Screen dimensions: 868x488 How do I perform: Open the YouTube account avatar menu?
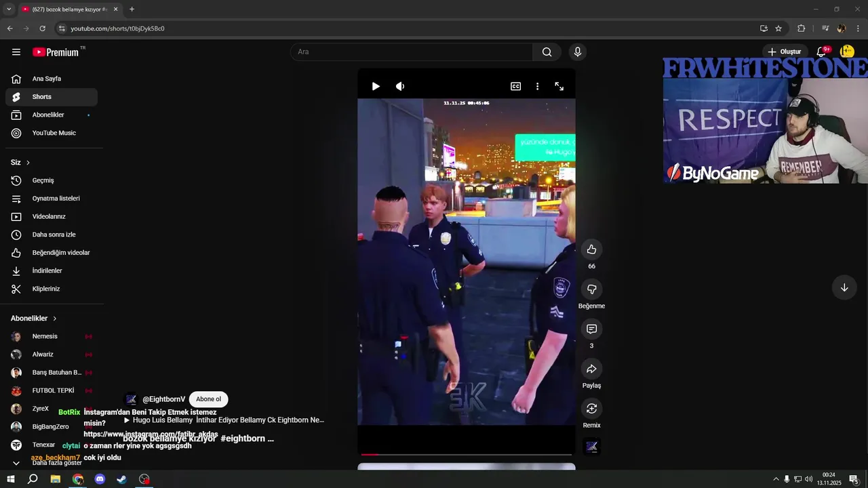[846, 52]
